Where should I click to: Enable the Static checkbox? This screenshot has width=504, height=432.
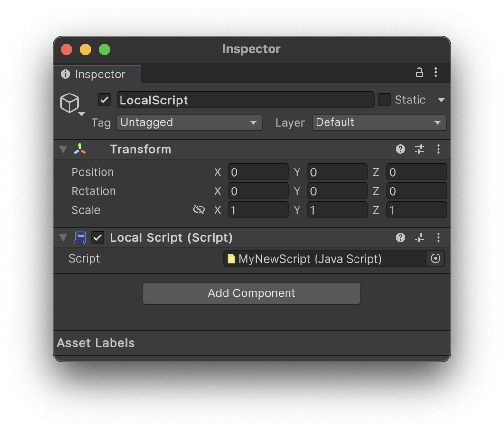click(x=384, y=100)
